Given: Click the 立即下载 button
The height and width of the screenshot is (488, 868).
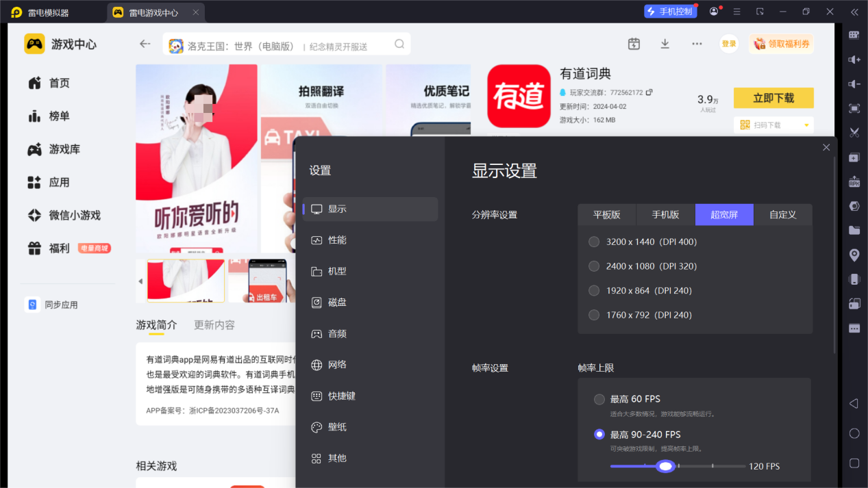Looking at the screenshot, I should coord(773,98).
